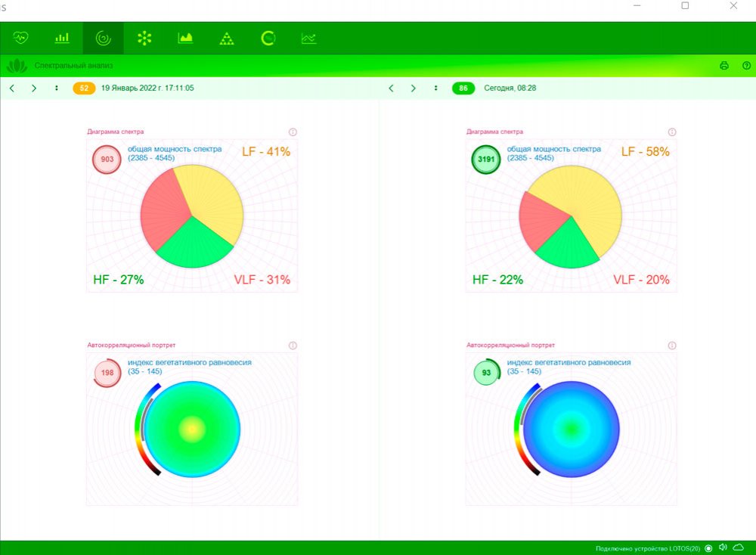Select the spiral spectral analysis tab icon

(103, 38)
